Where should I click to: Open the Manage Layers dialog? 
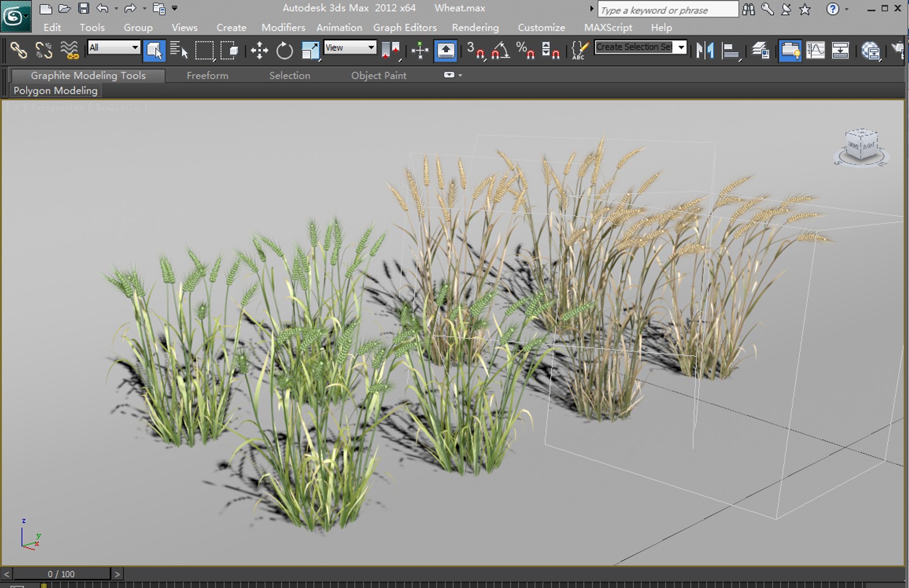[x=760, y=51]
